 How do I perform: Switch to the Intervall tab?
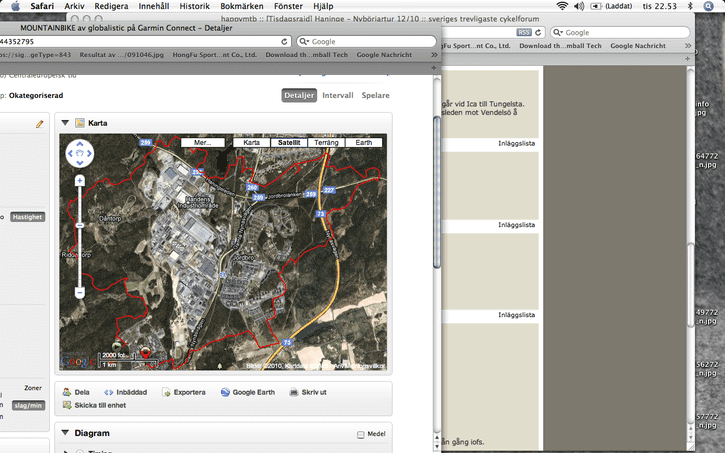click(337, 96)
